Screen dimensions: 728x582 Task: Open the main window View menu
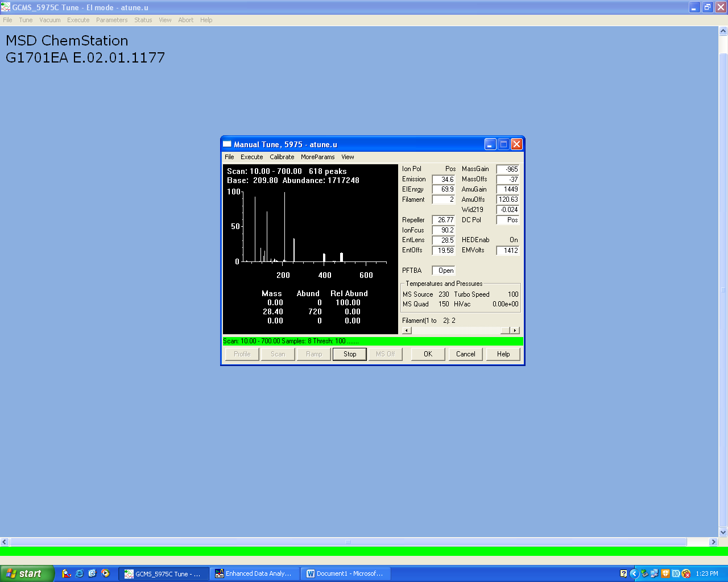[x=165, y=20]
